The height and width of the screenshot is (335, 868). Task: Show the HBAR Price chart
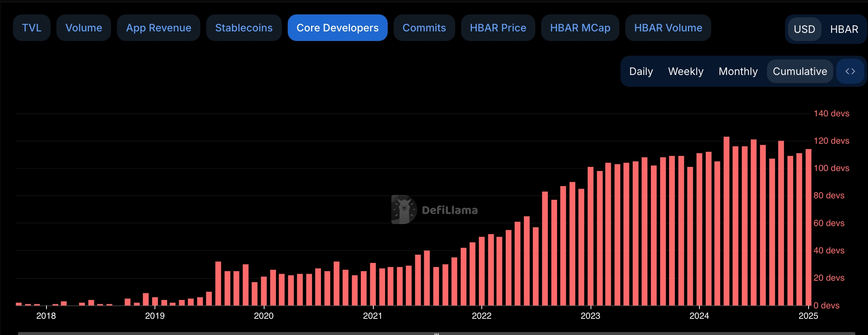click(x=498, y=27)
